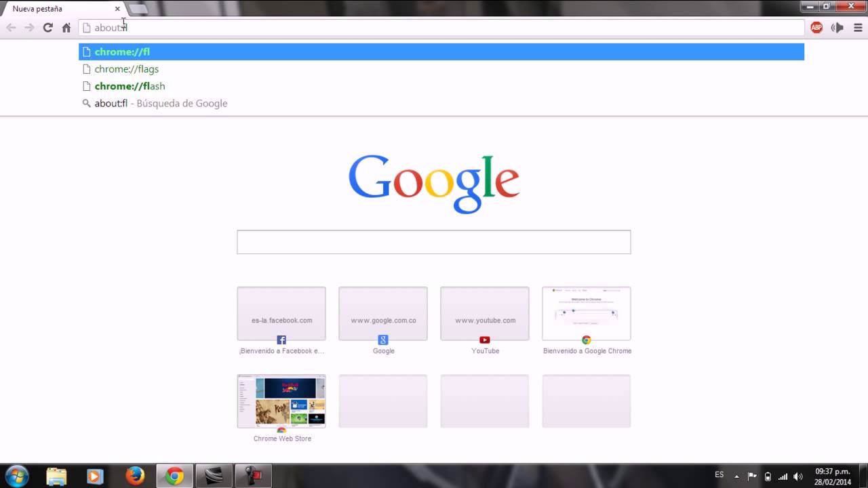Select about:fl Búsqueda de Google suggestion
The image size is (868, 488).
[x=441, y=104]
